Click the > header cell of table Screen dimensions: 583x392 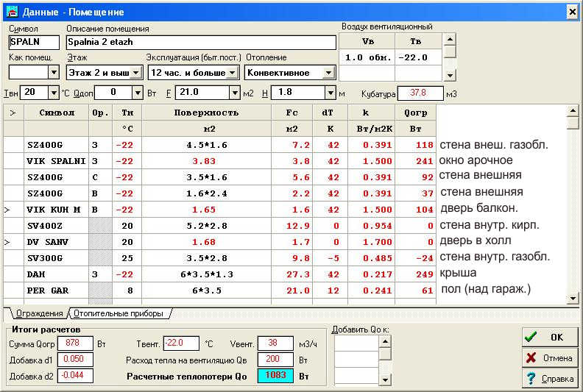pos(13,113)
